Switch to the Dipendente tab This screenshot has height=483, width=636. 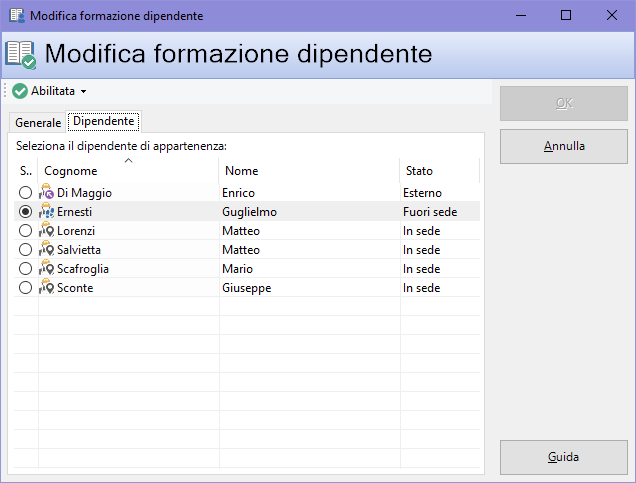tap(104, 121)
